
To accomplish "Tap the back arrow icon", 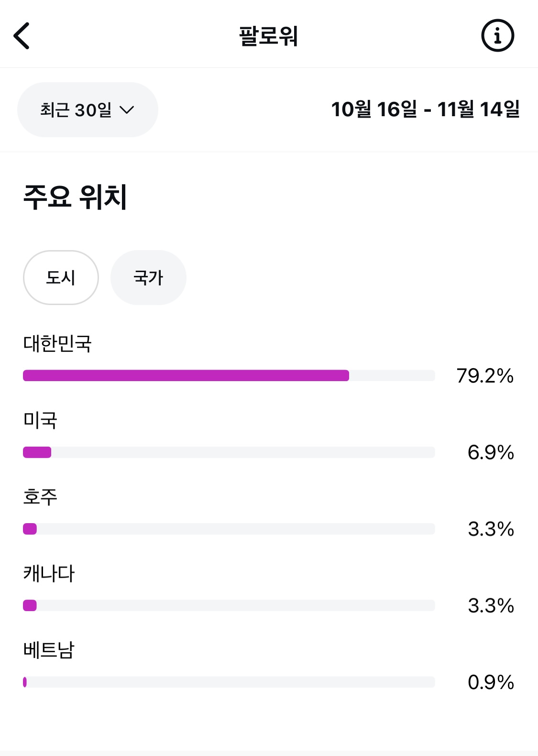I will click(x=22, y=36).
